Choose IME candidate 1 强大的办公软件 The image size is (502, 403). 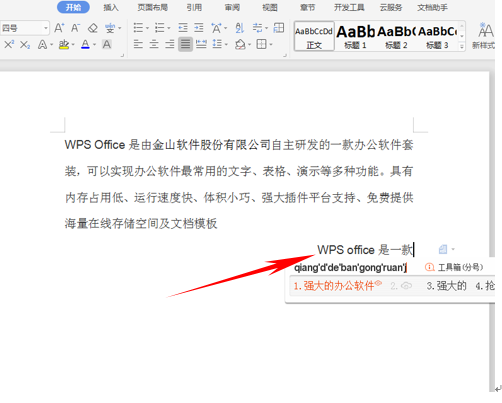(337, 286)
